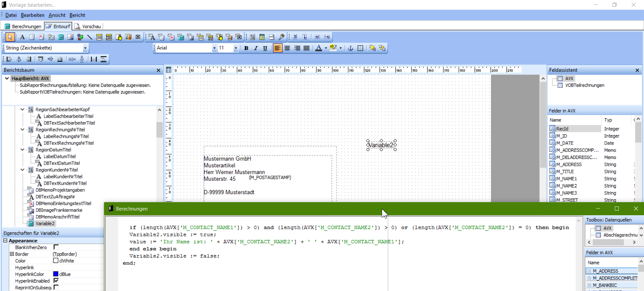Screen dimensions: 644x291
Task: Select the Region component tool
Action: [253, 37]
